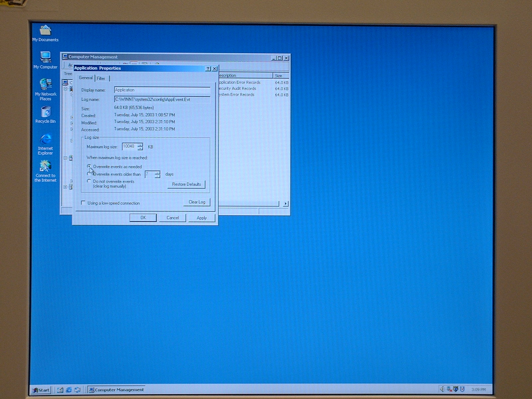This screenshot has height=399, width=532.
Task: Click the Display name text field
Action: [162, 90]
